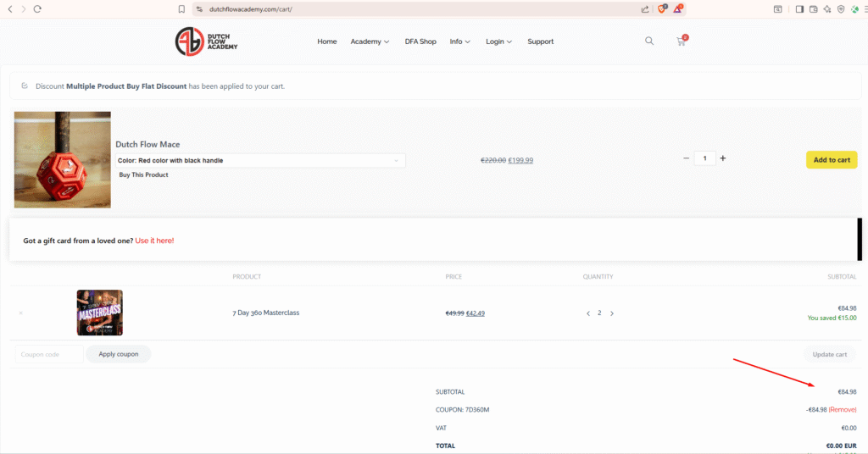Open the Brave Wallet icon
The height and width of the screenshot is (454, 868).
tap(813, 8)
